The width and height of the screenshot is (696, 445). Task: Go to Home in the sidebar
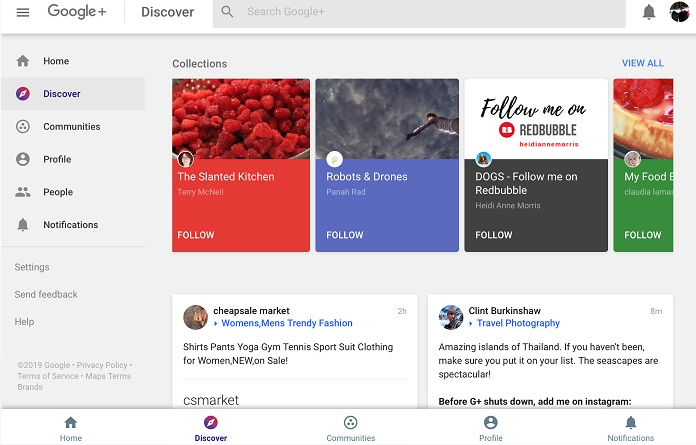coord(73,61)
